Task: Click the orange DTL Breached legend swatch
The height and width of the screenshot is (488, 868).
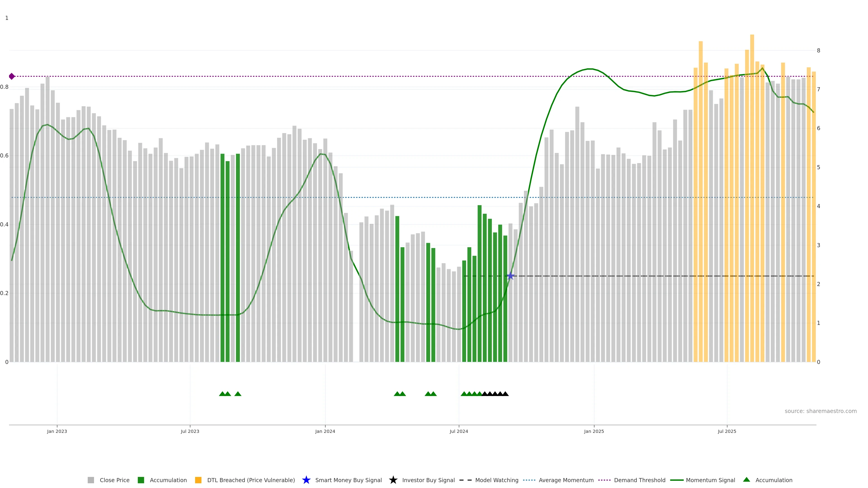Action: coord(198,480)
